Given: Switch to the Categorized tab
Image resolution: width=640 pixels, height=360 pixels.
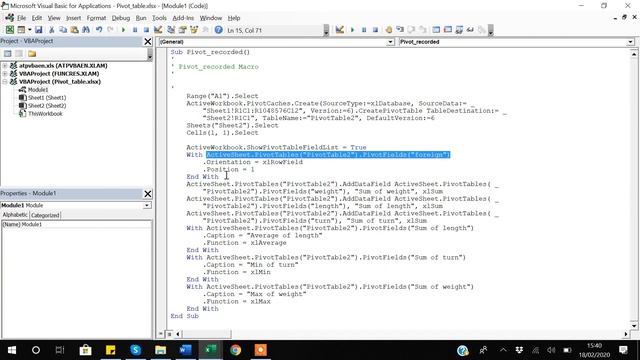Looking at the screenshot, I should tap(45, 215).
